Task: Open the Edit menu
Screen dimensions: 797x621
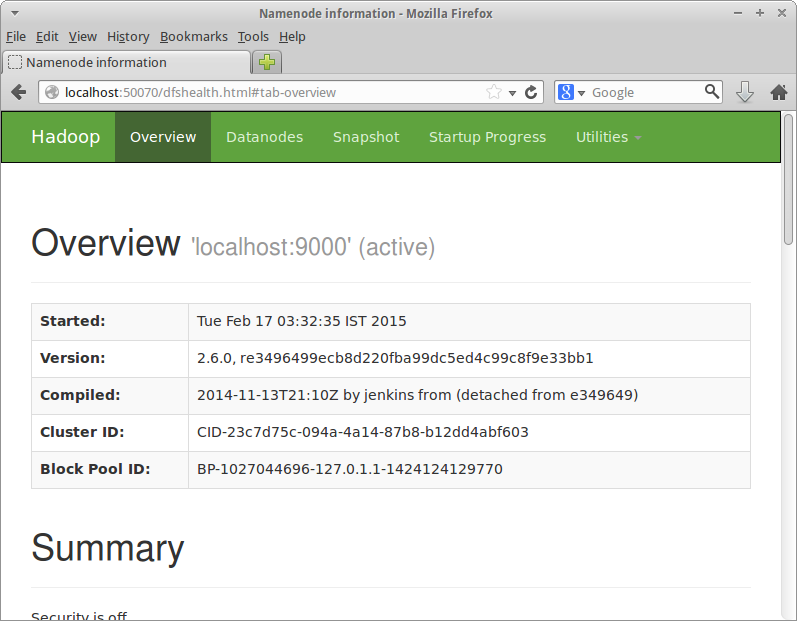Action: coord(47,37)
